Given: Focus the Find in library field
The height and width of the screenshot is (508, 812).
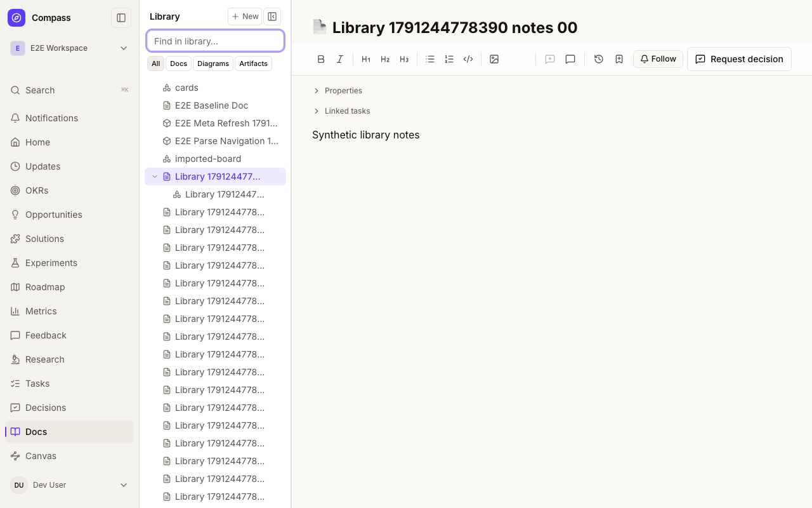Looking at the screenshot, I should (x=216, y=41).
